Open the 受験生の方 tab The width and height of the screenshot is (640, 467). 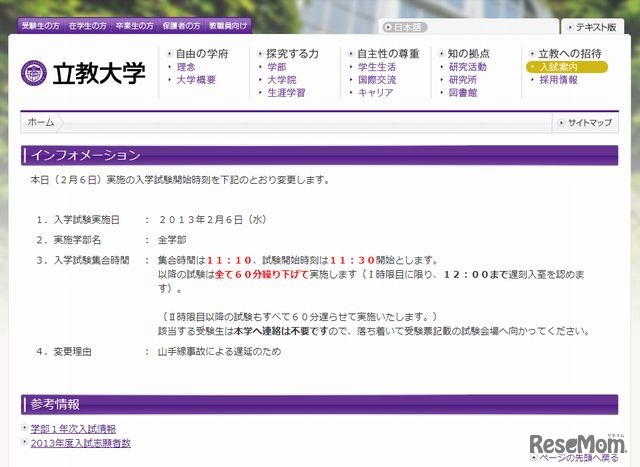41,26
